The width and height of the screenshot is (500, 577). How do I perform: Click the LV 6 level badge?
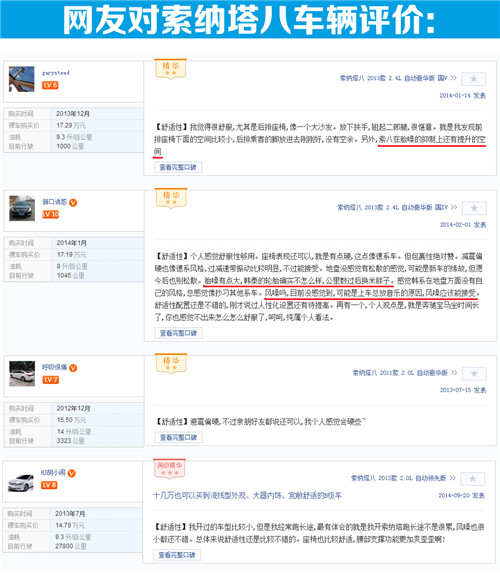50,85
